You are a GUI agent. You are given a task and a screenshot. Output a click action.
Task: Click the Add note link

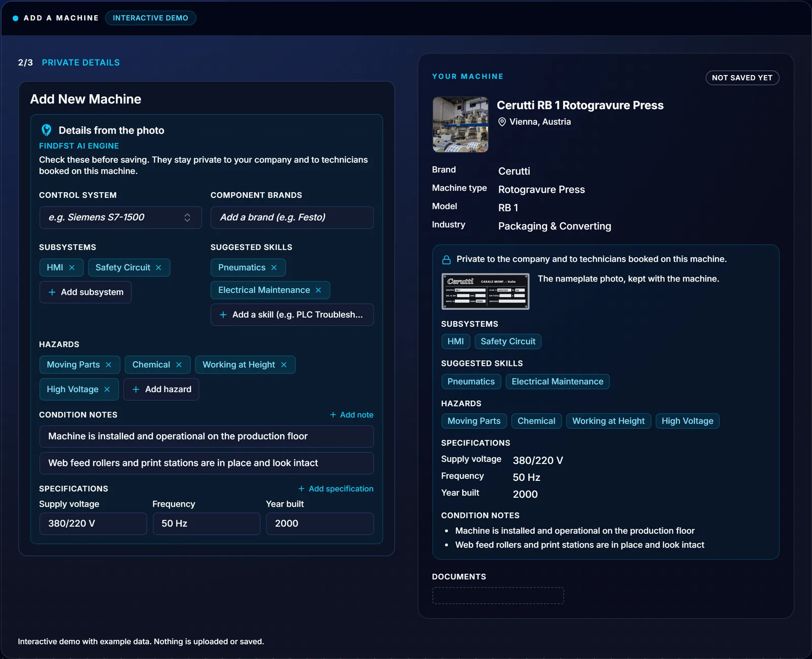(352, 415)
